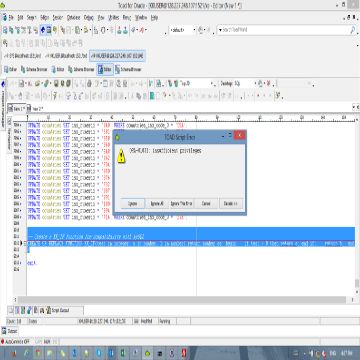Click the Excel icon in the taskbar
This screenshot has width=360, height=360.
pyautogui.click(x=122, y=353)
